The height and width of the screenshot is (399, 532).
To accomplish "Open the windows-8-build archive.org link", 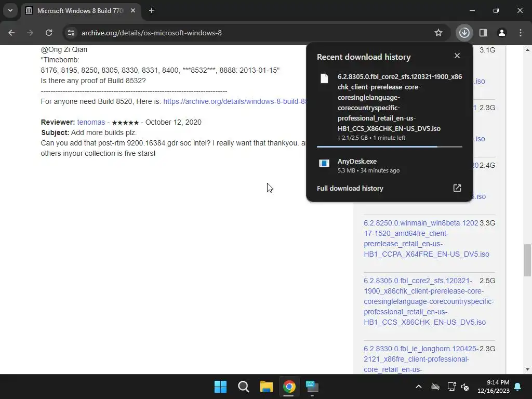I will click(235, 101).
